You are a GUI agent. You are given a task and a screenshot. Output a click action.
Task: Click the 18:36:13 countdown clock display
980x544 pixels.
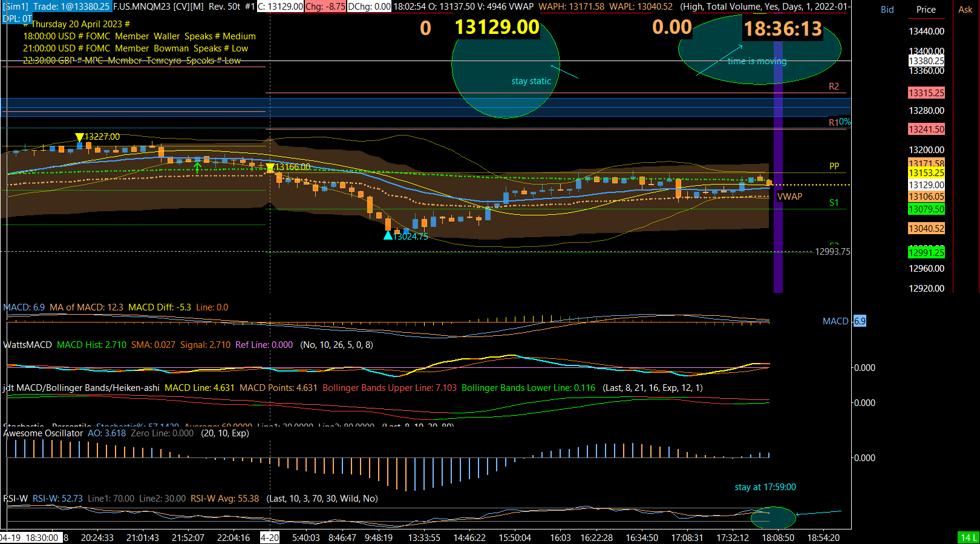(783, 29)
